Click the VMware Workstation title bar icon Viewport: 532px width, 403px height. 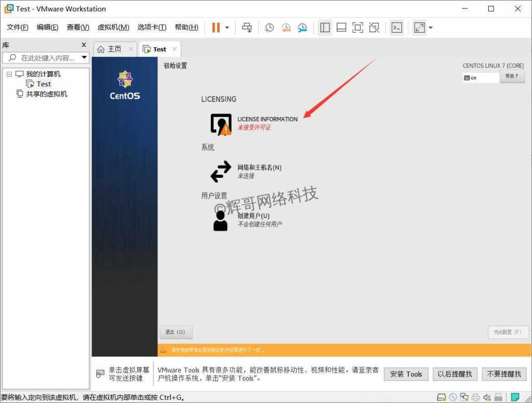click(x=8, y=8)
